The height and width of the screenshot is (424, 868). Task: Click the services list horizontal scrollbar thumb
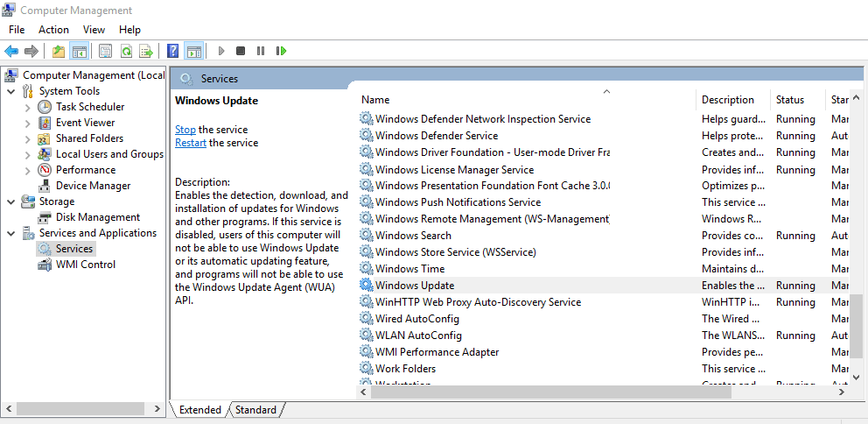pos(550,392)
